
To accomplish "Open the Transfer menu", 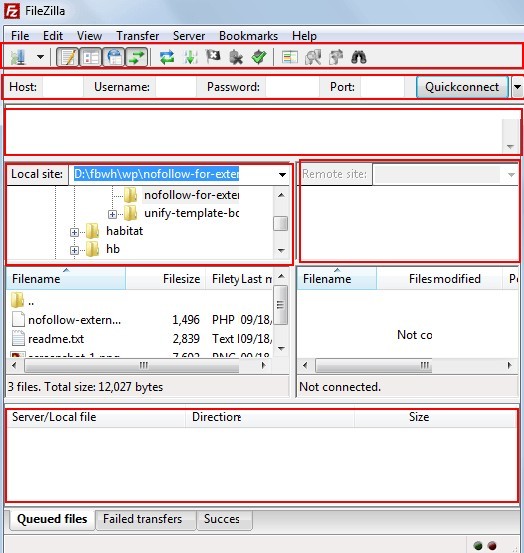I will pyautogui.click(x=138, y=36).
